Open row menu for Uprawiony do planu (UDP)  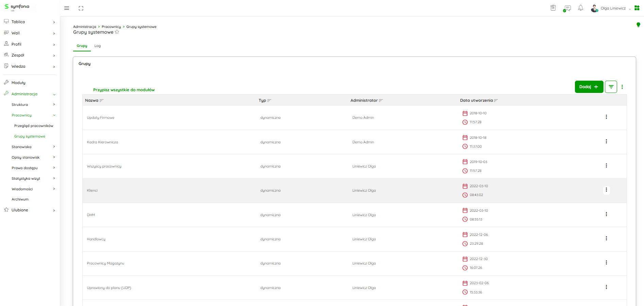pos(606,287)
